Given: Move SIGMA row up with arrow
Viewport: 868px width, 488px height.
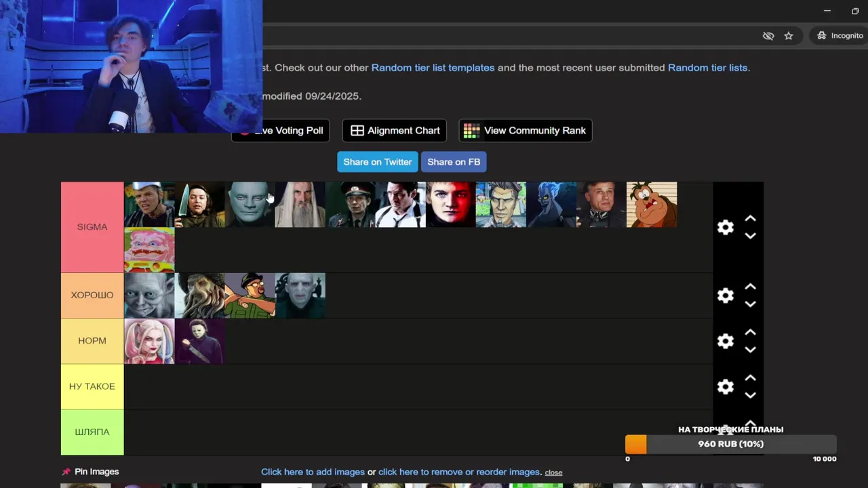Looking at the screenshot, I should [x=750, y=218].
